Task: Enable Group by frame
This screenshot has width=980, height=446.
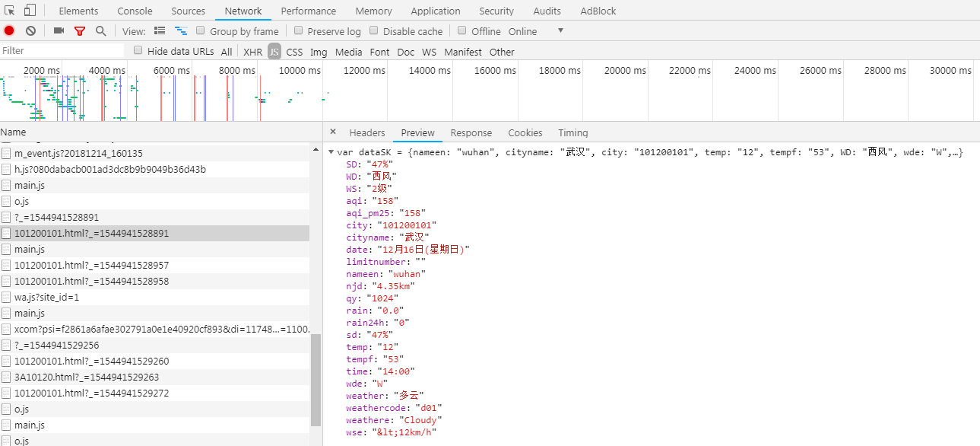Action: [x=200, y=30]
